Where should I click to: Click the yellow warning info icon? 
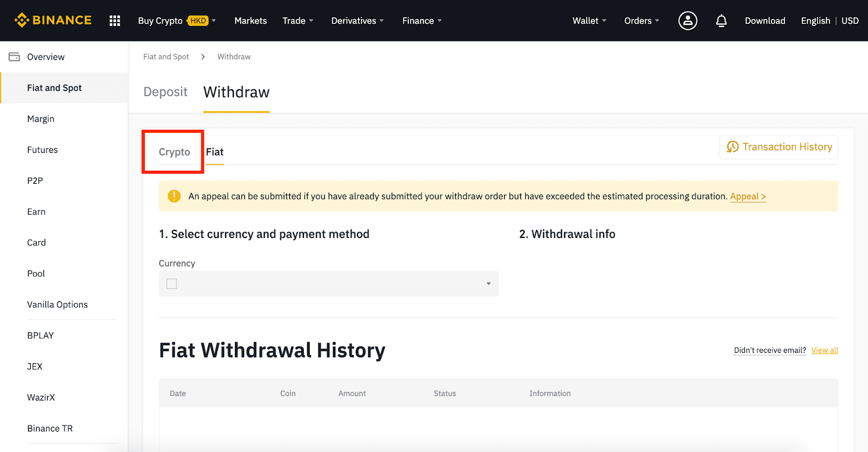pyautogui.click(x=174, y=196)
